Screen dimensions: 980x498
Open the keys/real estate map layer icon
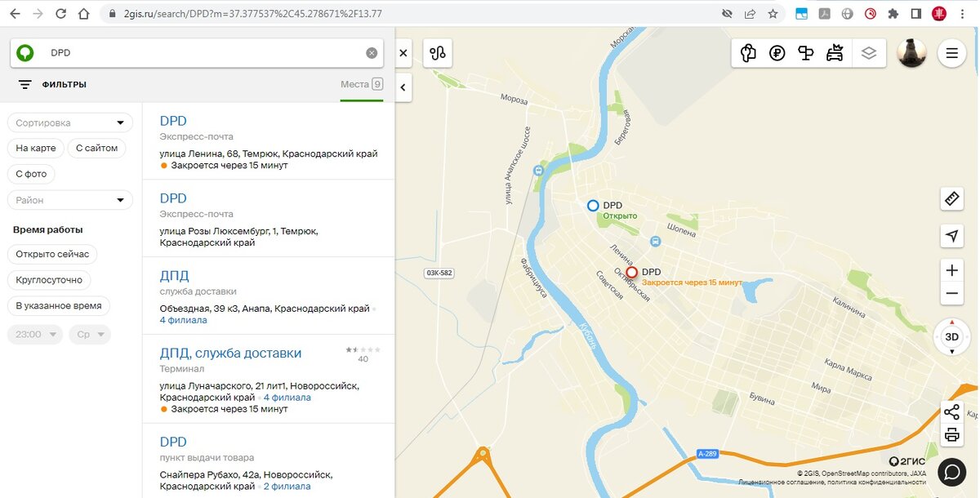[x=748, y=53]
